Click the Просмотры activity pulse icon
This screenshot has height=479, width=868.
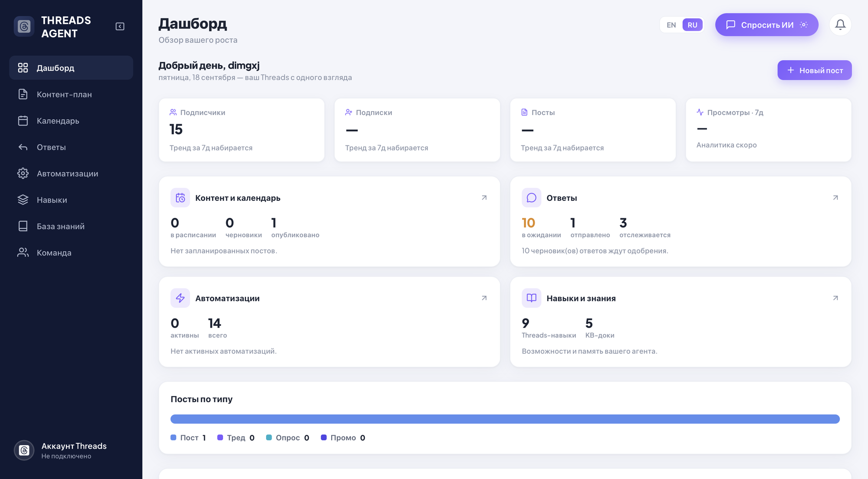700,112
